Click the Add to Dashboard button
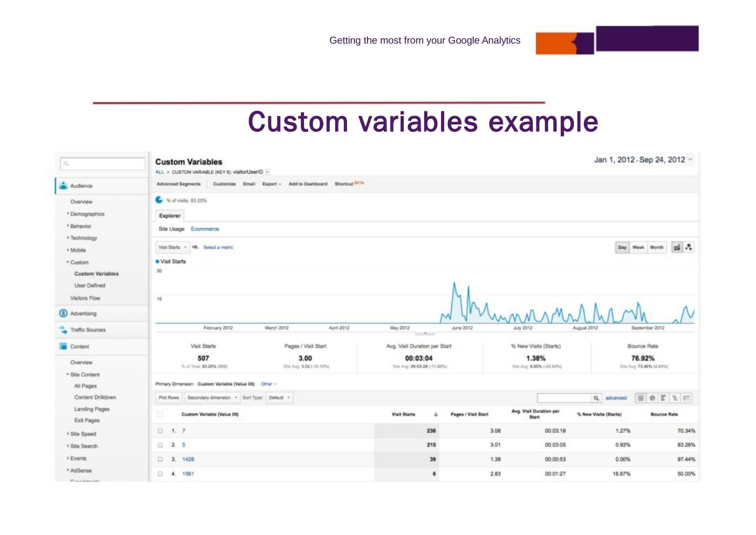Image resolution: width=756 pixels, height=535 pixels. tap(308, 184)
